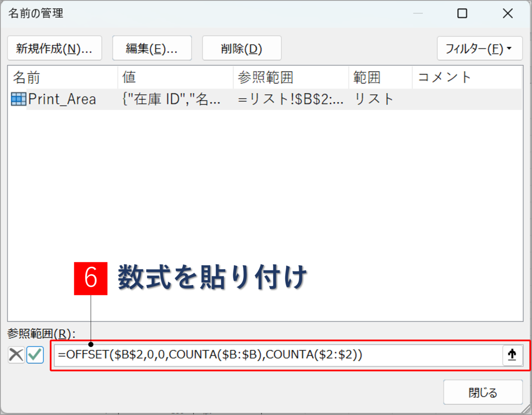Click the 参照範囲 column header
Image resolution: width=532 pixels, height=415 pixels.
pos(291,77)
